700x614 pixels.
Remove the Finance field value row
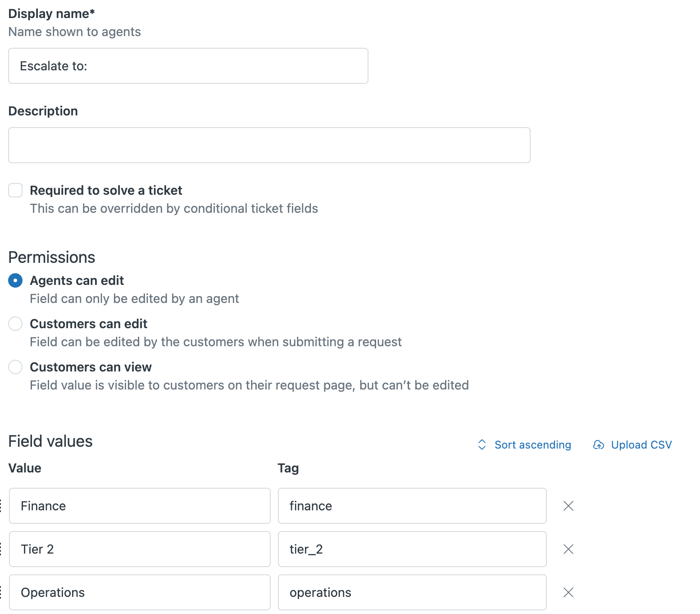pyautogui.click(x=568, y=506)
